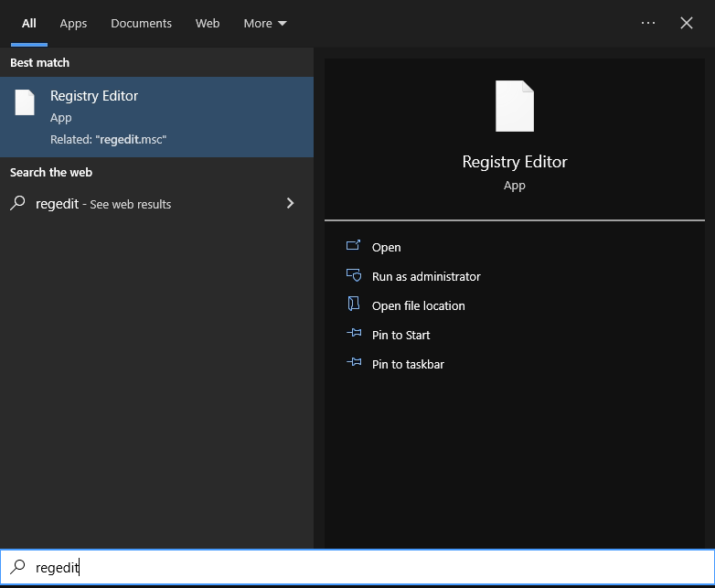
Task: Click the Run as administrator shield icon
Action: [x=354, y=276]
